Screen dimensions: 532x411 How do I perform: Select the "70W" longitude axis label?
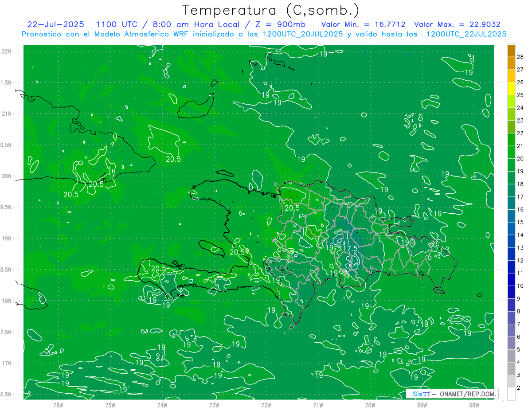coord(370,405)
